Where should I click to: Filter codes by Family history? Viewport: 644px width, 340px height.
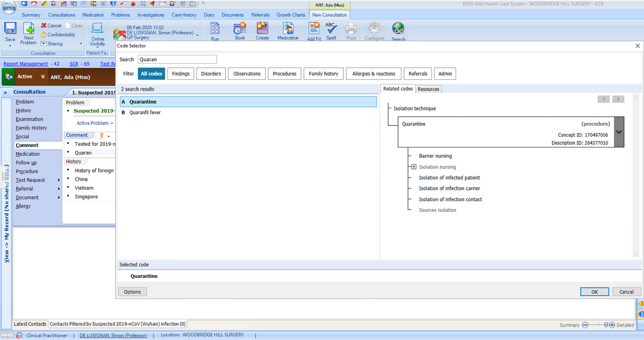324,73
